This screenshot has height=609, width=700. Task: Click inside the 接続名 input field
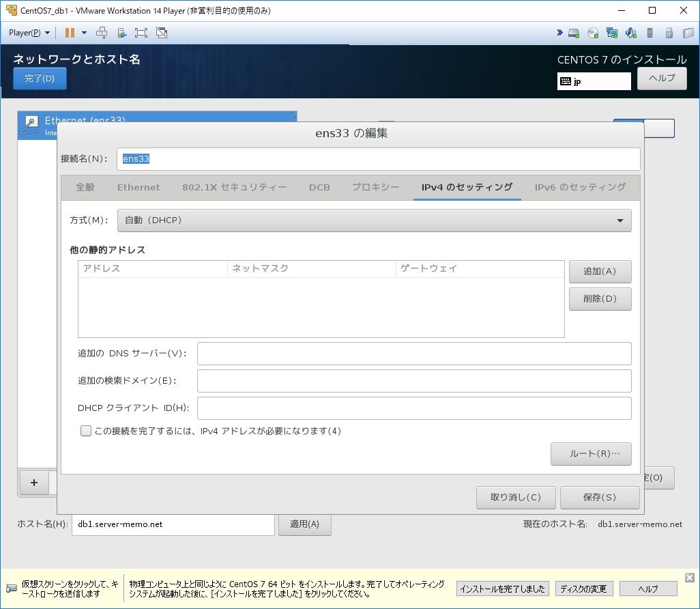(x=378, y=159)
